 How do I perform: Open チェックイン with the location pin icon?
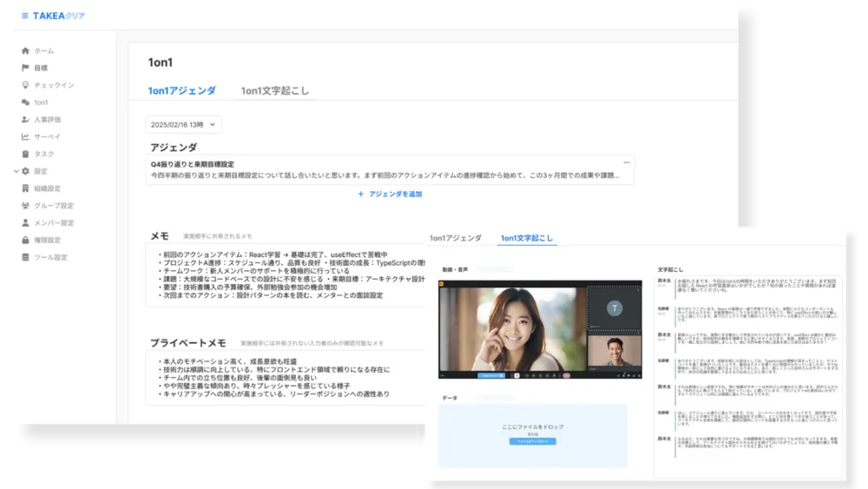tap(25, 85)
